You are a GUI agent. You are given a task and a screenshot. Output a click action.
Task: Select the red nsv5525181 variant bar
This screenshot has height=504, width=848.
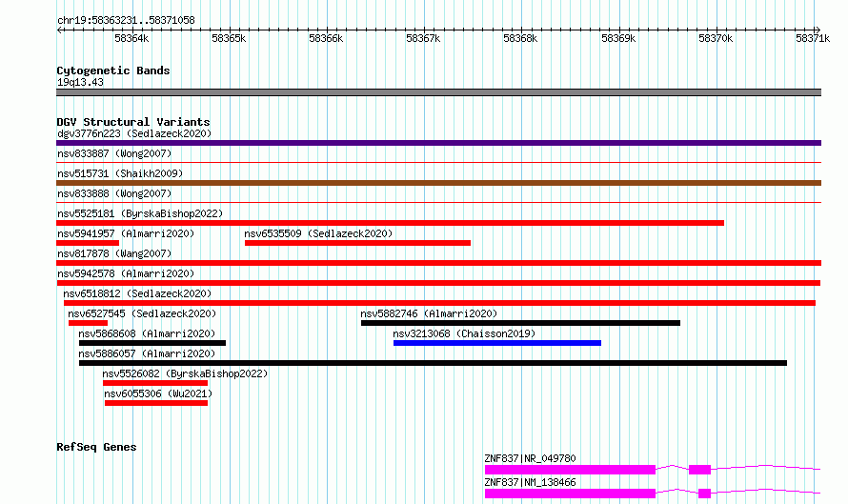[390, 223]
